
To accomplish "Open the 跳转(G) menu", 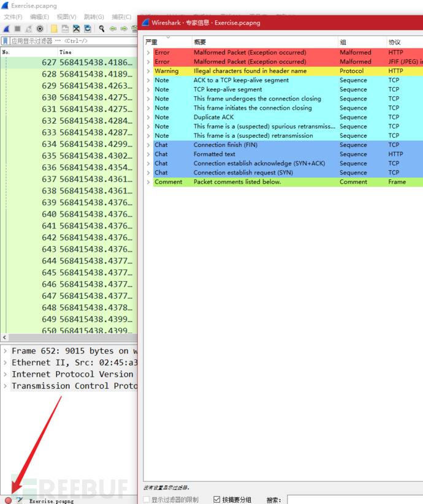I will (x=94, y=17).
